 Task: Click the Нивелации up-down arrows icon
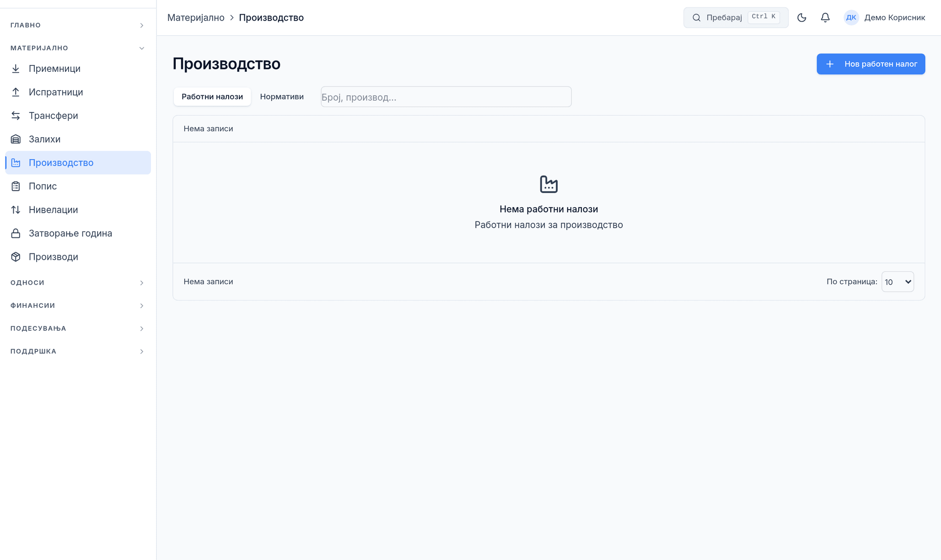click(x=16, y=210)
